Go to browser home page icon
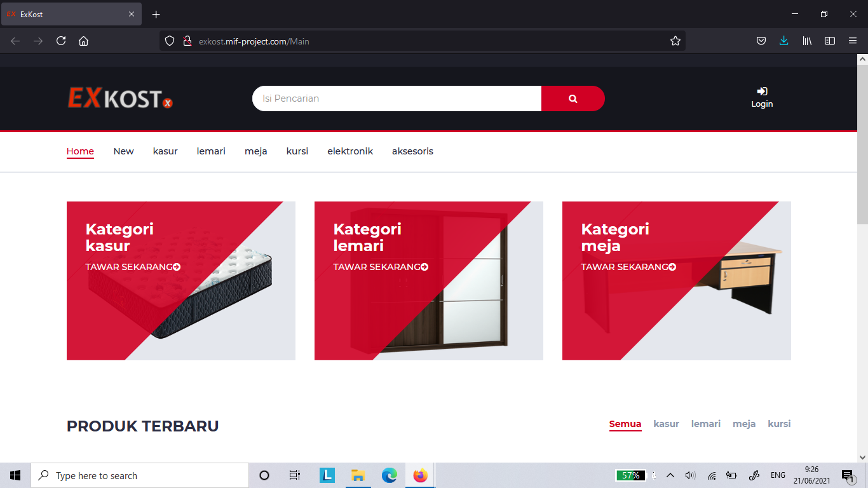This screenshot has height=488, width=868. coord(83,41)
